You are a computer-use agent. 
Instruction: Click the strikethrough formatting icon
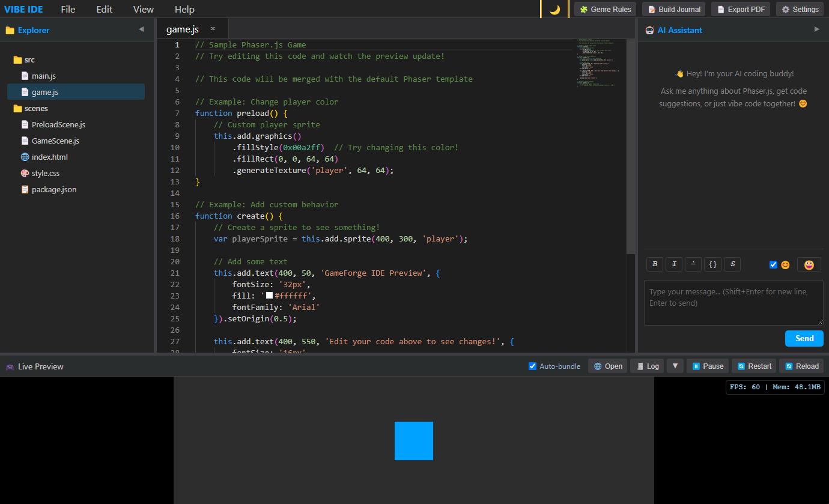(x=732, y=264)
